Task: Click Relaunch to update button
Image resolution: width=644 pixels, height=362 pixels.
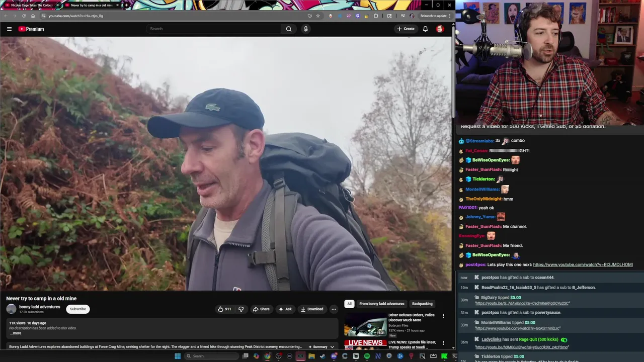Action: pyautogui.click(x=435, y=16)
